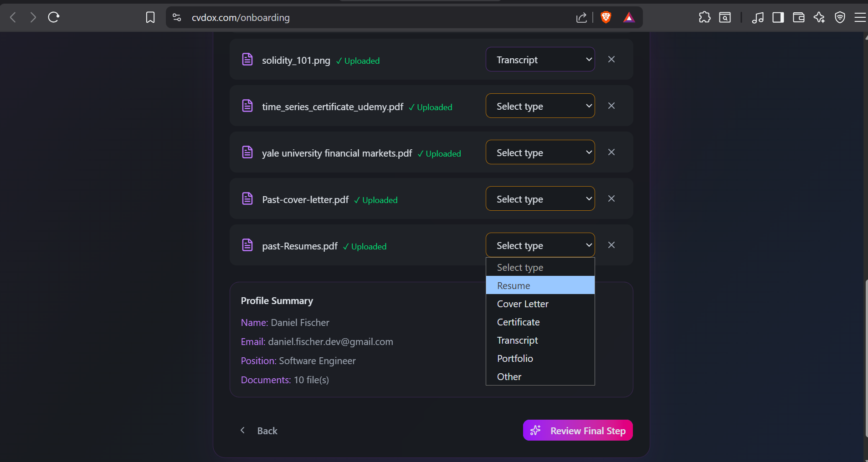Choose Certificate from the type list
Viewport: 868px width, 462px height.
[x=540, y=322]
